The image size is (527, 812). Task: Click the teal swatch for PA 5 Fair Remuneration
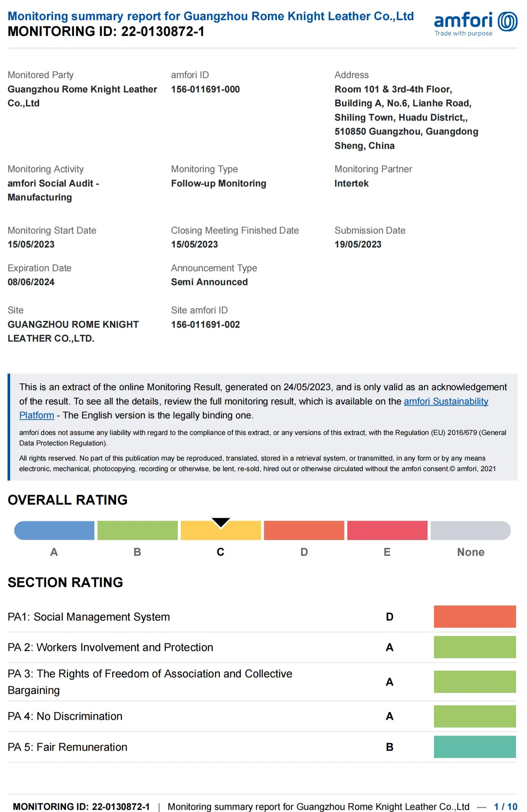click(x=475, y=746)
